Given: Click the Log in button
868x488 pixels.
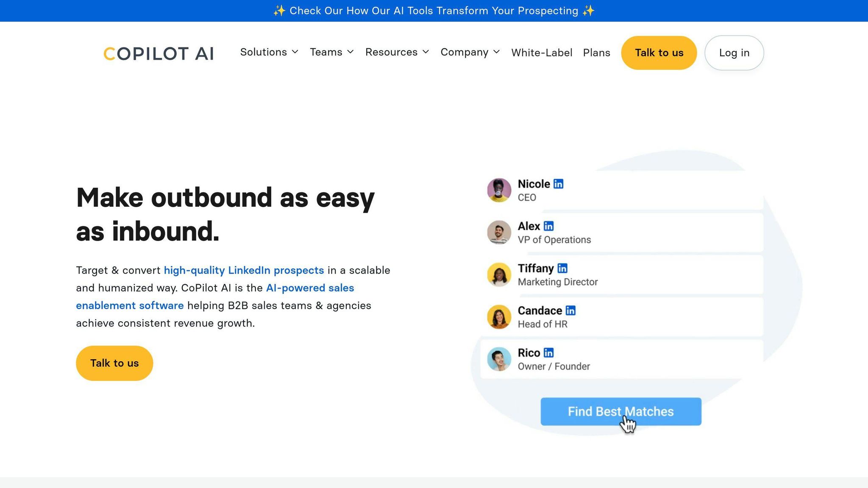Looking at the screenshot, I should pyautogui.click(x=734, y=53).
